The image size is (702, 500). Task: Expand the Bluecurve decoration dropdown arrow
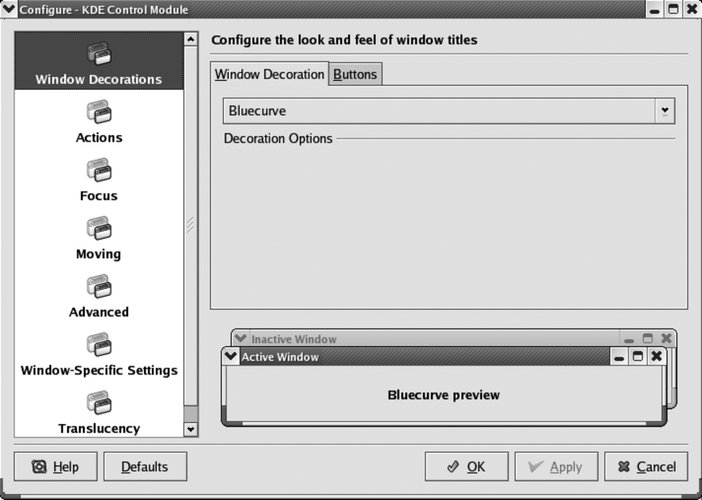point(665,111)
